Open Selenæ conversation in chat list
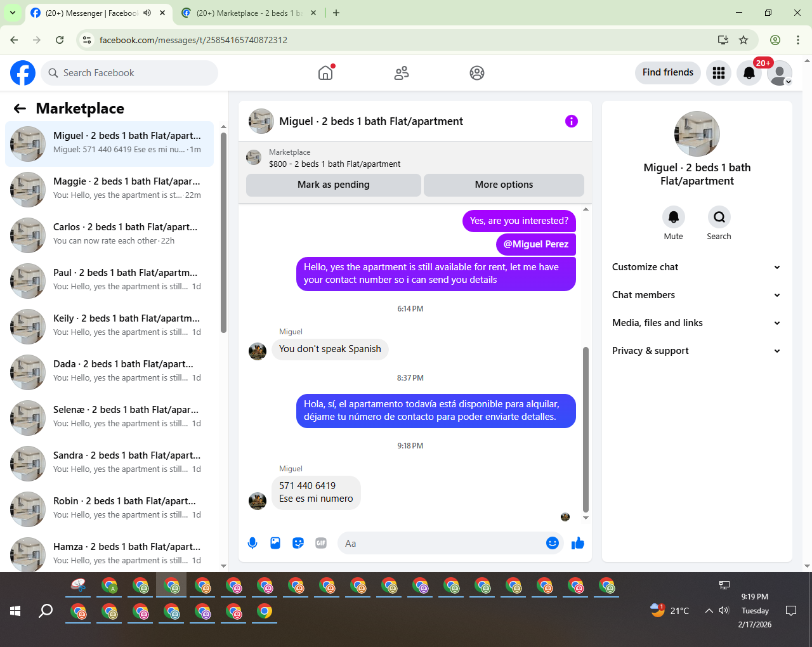Viewport: 812px width, 647px height. pos(110,418)
